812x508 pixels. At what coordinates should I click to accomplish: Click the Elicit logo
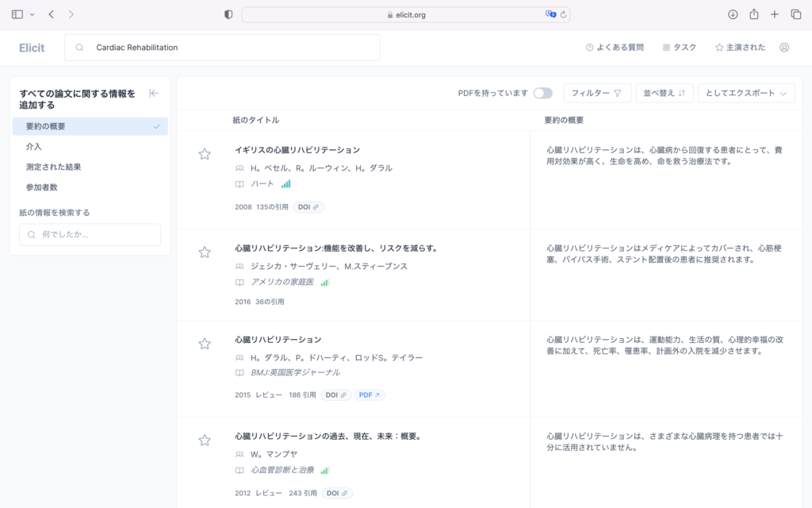click(x=32, y=48)
